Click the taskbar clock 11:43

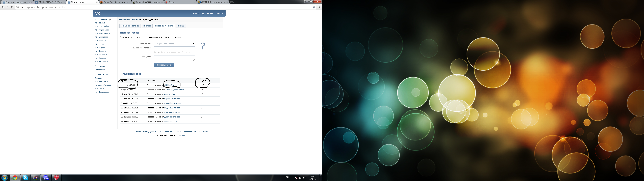click(x=313, y=178)
